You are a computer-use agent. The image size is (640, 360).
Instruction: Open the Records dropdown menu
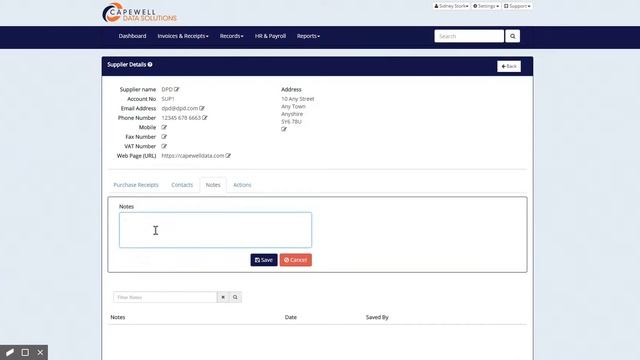(x=231, y=36)
